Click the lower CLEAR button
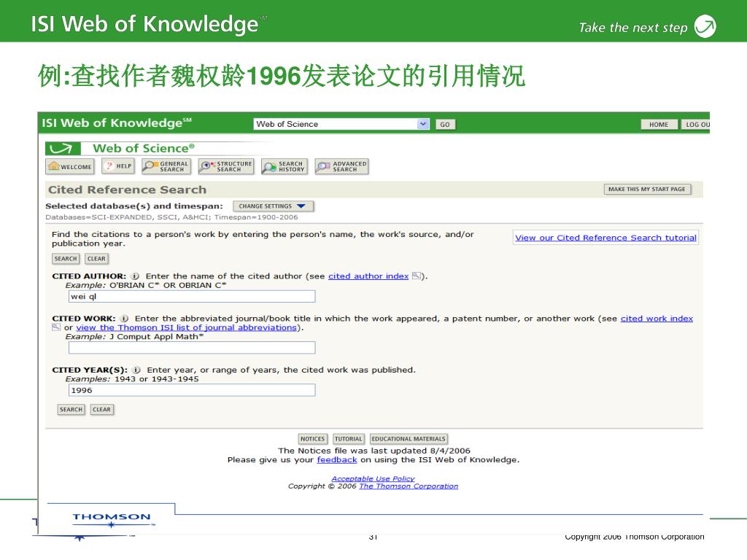The width and height of the screenshot is (747, 560). pos(101,410)
